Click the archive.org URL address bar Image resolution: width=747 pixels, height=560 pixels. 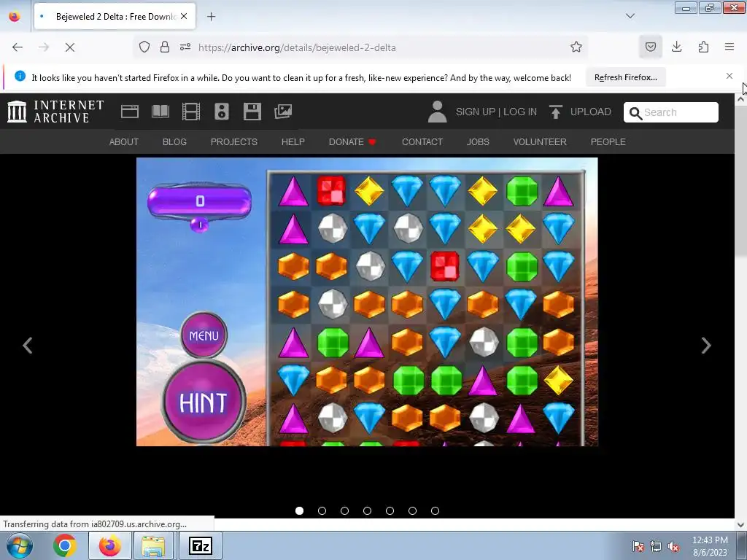[297, 47]
